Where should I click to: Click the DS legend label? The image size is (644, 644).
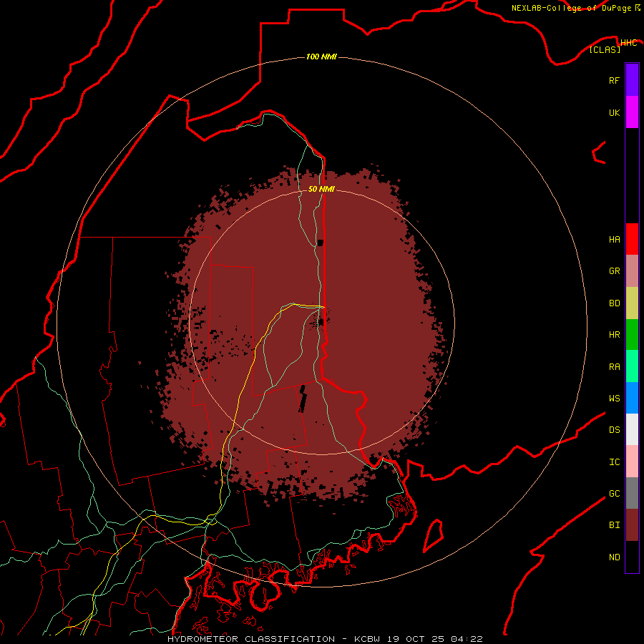(x=614, y=430)
